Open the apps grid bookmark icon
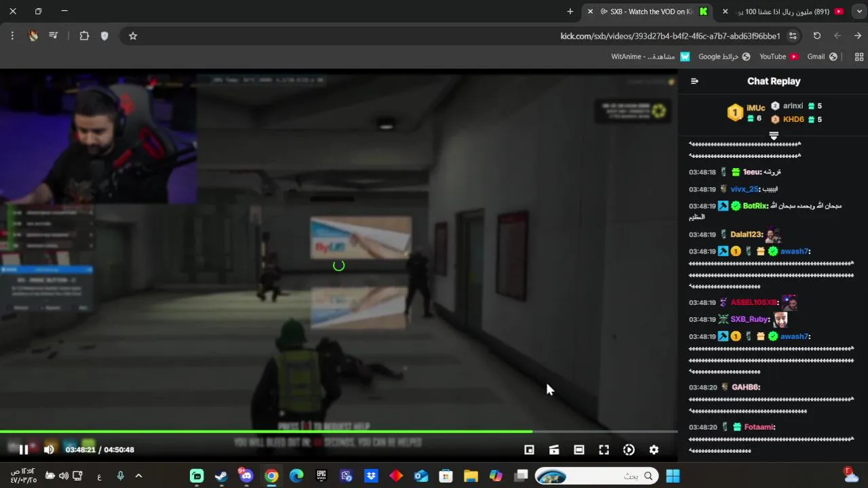 coord(859,57)
